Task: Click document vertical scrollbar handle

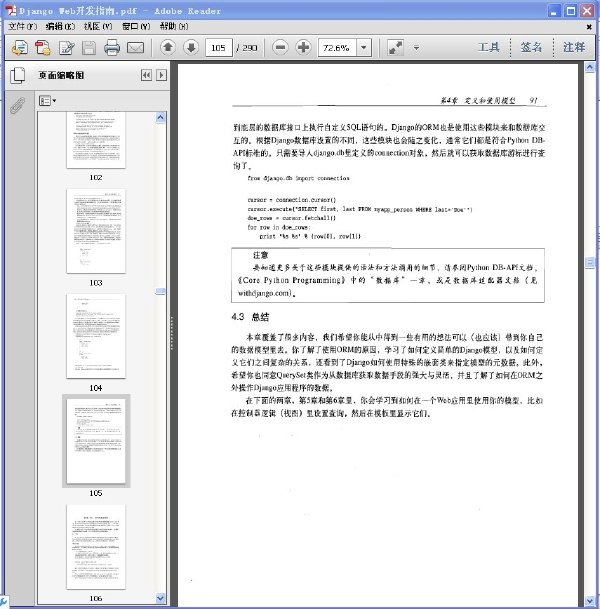Action: (x=590, y=263)
